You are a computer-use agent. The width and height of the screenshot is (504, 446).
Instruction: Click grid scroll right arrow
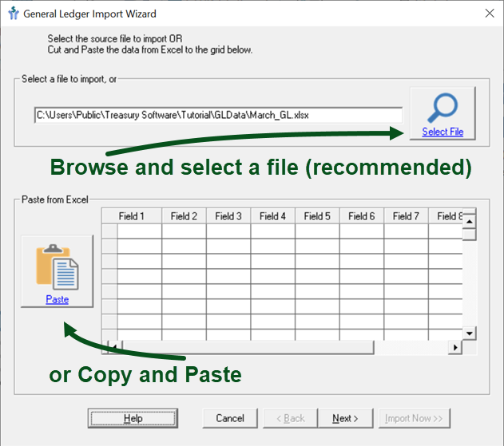[x=455, y=347]
